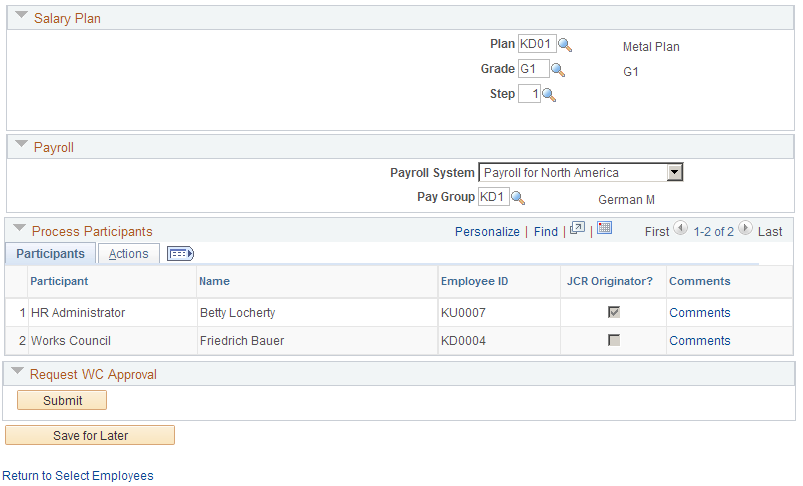Open lookup magnifier next to Plan field

coord(564,45)
